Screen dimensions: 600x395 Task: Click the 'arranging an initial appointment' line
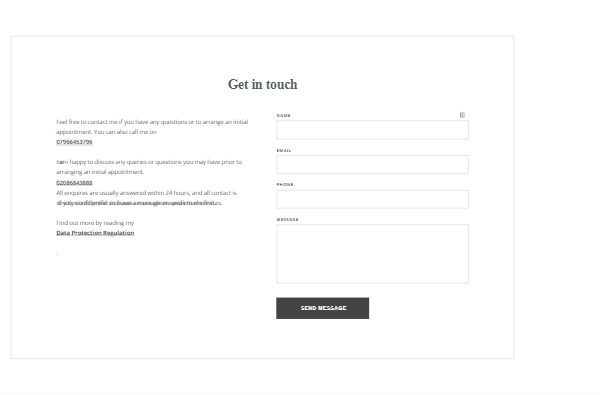click(100, 172)
